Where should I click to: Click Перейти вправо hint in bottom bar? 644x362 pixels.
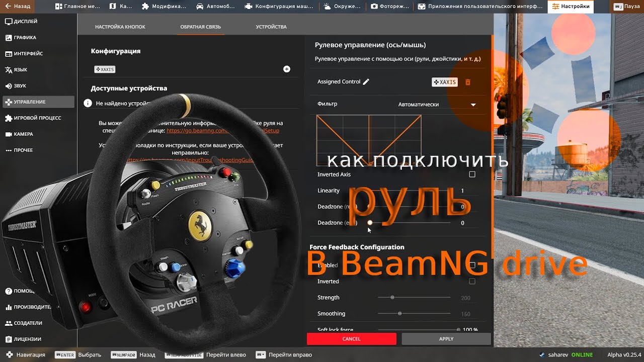point(284,354)
